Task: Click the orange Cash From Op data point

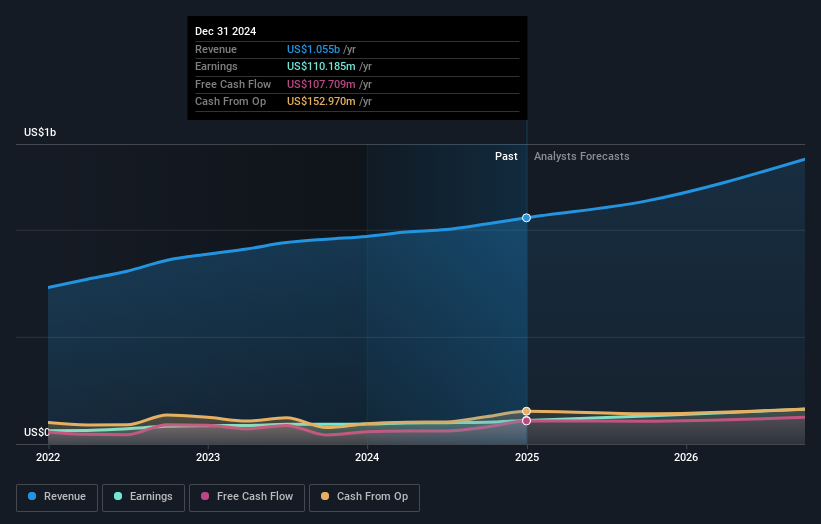Action: pyautogui.click(x=526, y=411)
